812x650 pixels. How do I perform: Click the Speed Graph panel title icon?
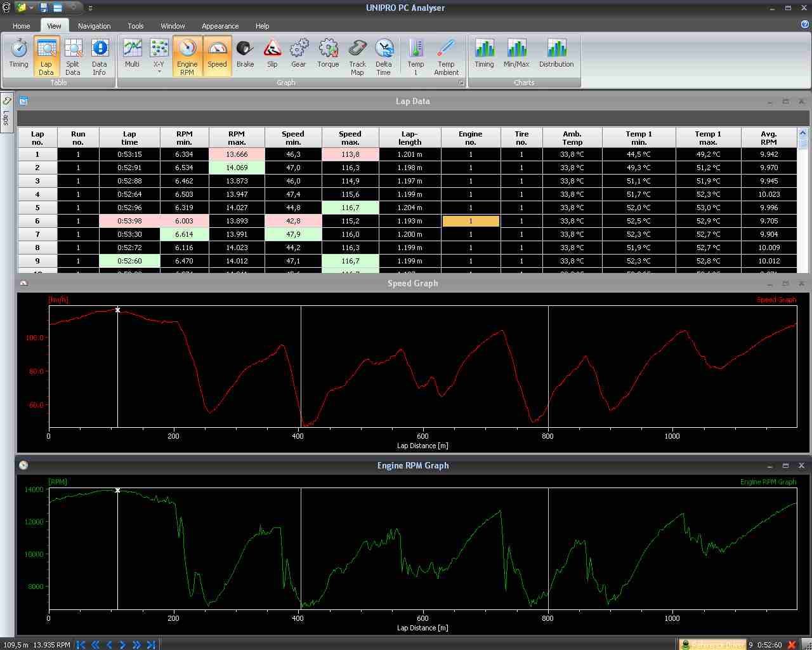pyautogui.click(x=23, y=283)
